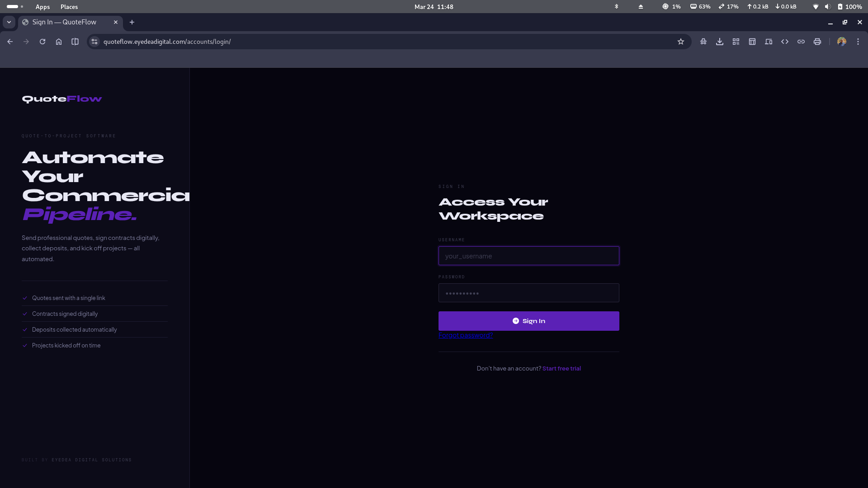Follow the Forgot password? link
The image size is (868, 488).
coord(466,335)
